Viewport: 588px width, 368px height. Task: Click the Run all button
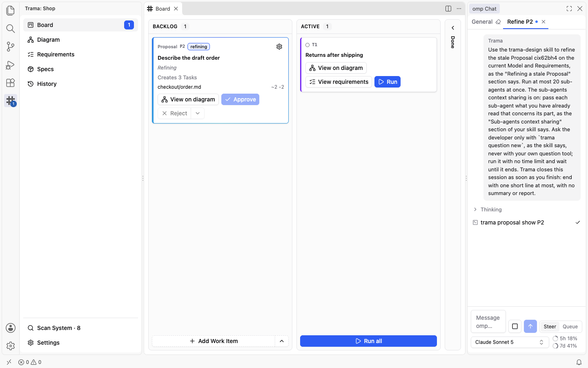point(368,341)
